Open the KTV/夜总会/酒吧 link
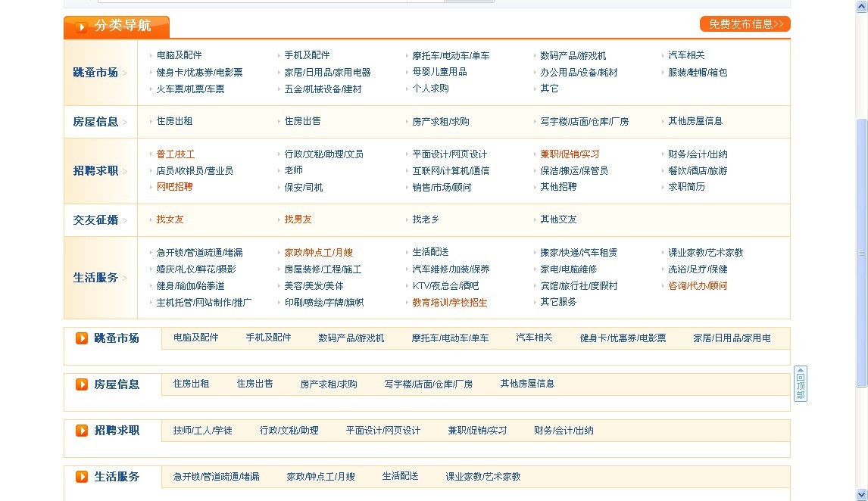This screenshot has width=868, height=501. click(445, 286)
